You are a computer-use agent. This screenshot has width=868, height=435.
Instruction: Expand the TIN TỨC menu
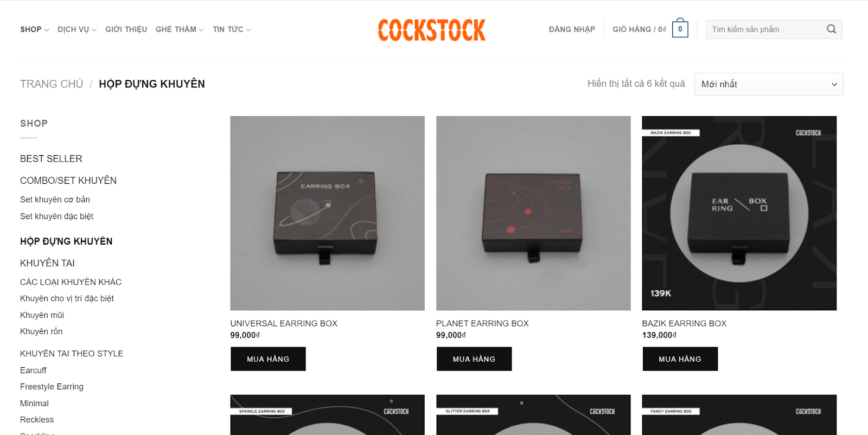point(232,29)
